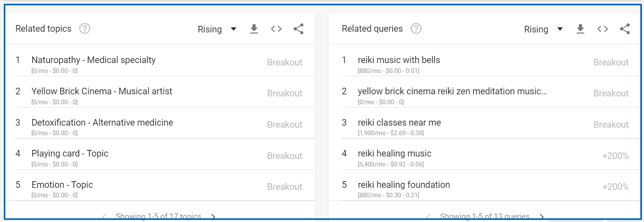The height and width of the screenshot is (222, 644).
Task: Download Related topics data as CSV
Action: 254,29
